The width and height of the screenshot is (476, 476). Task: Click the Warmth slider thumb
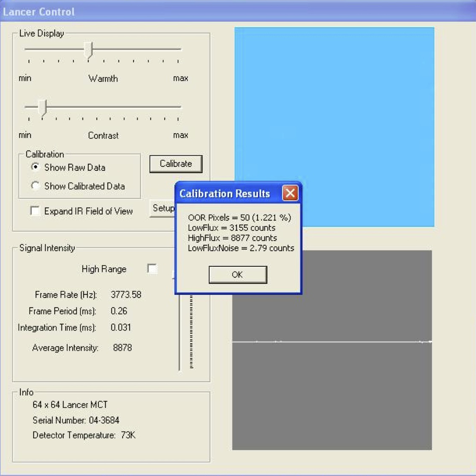pyautogui.click(x=88, y=50)
